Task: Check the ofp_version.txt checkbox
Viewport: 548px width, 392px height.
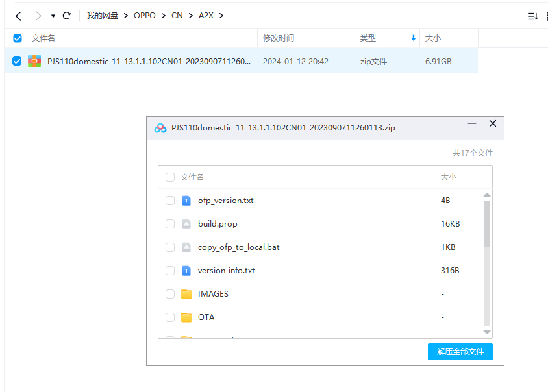Action: [x=170, y=201]
